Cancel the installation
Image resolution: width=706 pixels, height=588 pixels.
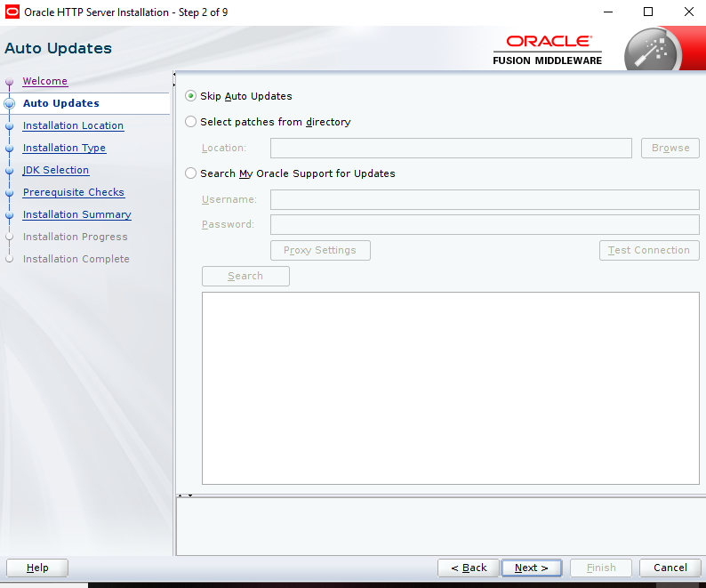(x=670, y=568)
